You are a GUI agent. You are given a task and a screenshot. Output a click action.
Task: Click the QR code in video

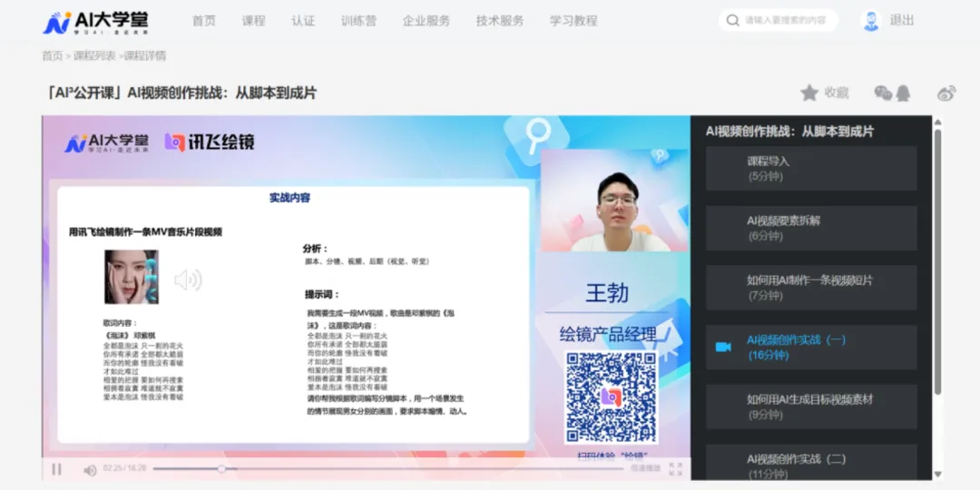[612, 397]
